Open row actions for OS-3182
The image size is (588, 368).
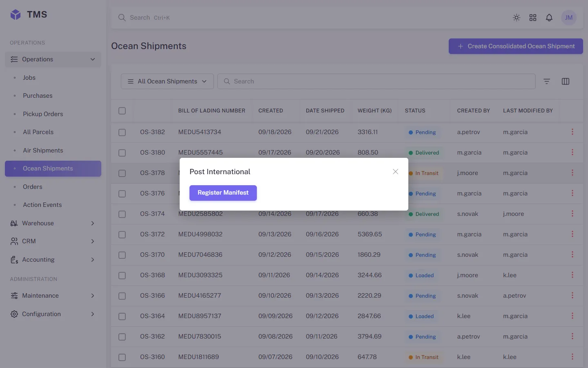[x=572, y=132]
